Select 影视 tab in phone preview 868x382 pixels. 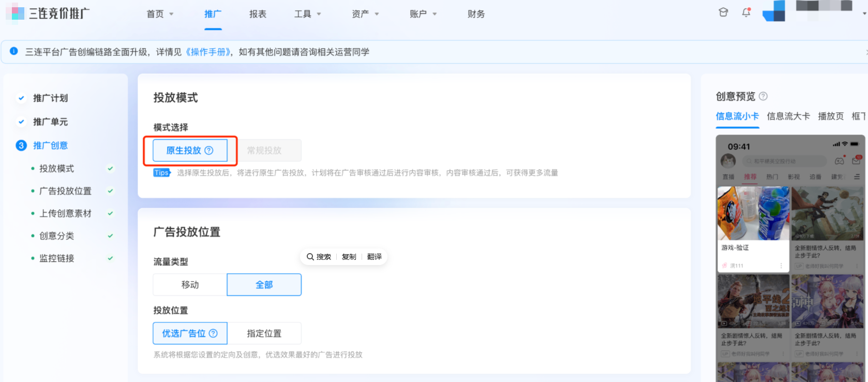click(794, 177)
